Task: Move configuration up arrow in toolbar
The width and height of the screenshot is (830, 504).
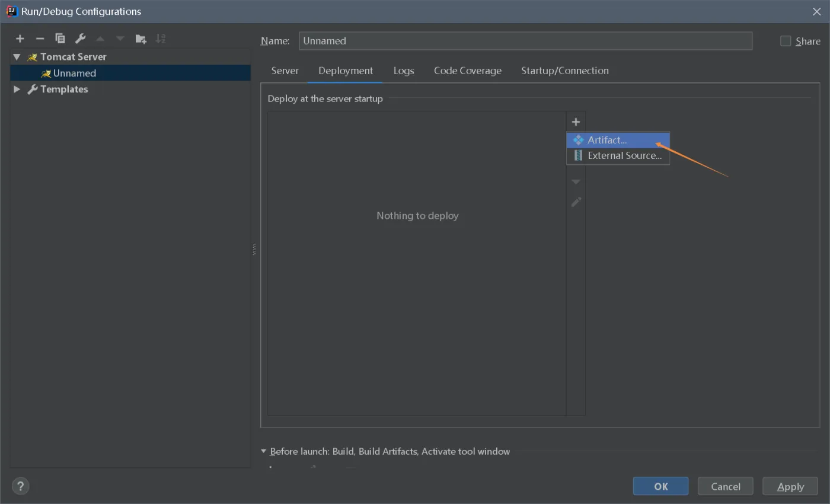Action: point(100,39)
